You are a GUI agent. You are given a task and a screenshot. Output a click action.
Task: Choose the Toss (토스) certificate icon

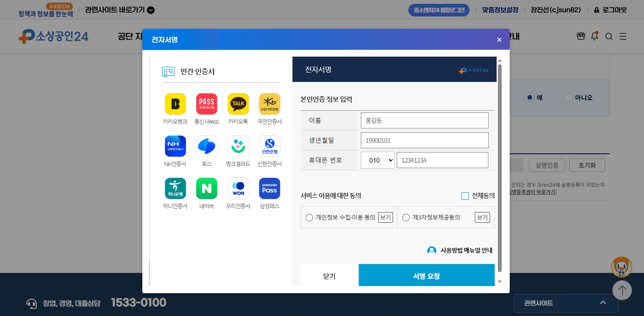tap(207, 146)
